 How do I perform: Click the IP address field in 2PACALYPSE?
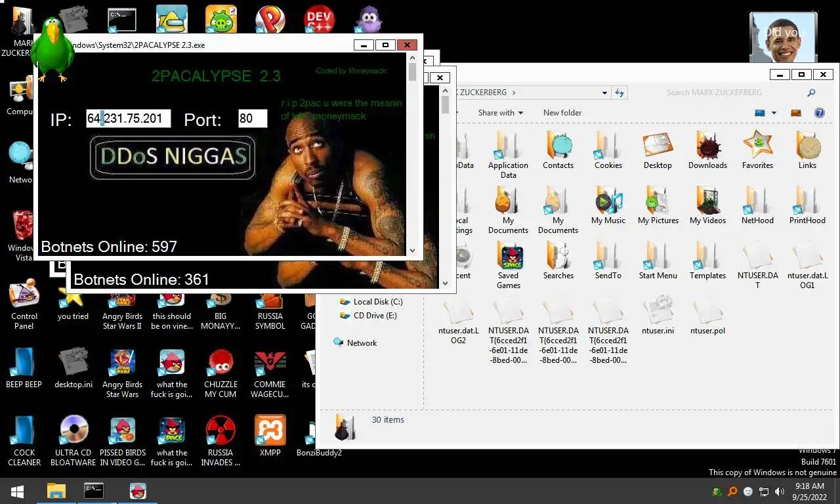point(128,119)
